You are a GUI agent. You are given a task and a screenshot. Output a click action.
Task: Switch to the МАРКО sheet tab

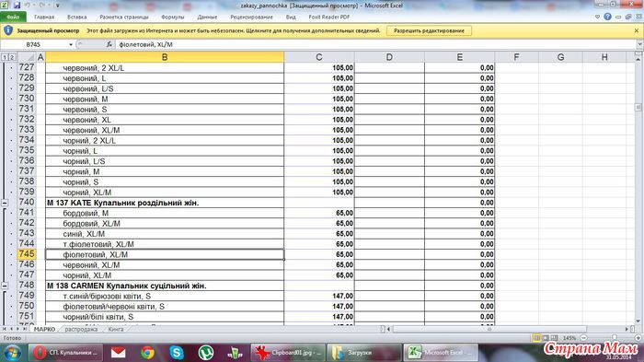tap(44, 329)
